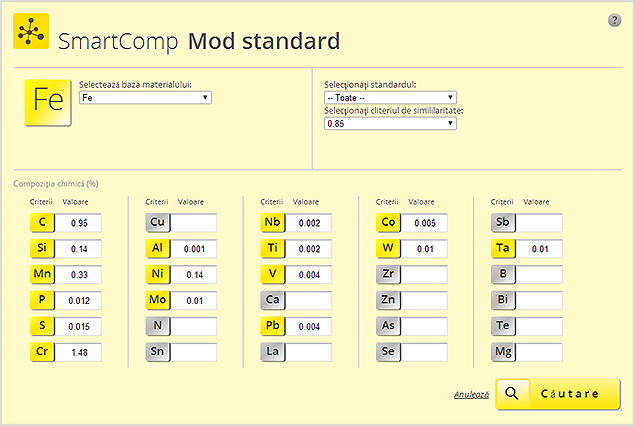
Task: Click the Pb value field showing 0.004
Action: point(309,326)
